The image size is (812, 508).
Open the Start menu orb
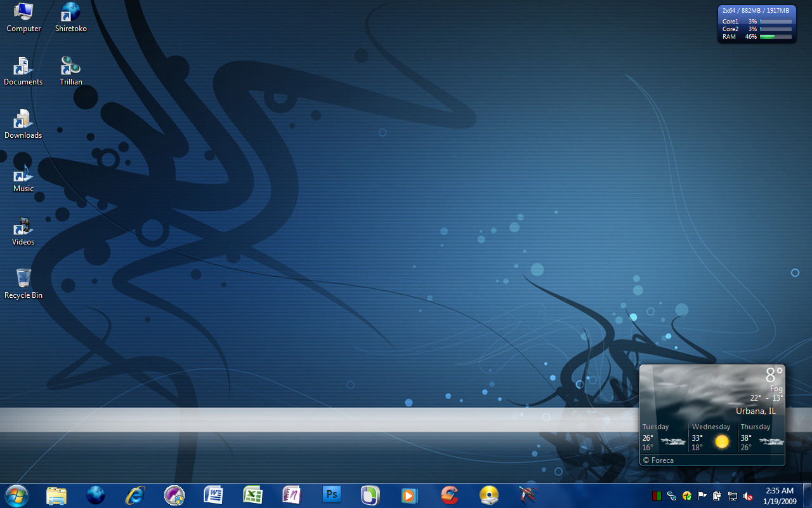click(x=16, y=495)
